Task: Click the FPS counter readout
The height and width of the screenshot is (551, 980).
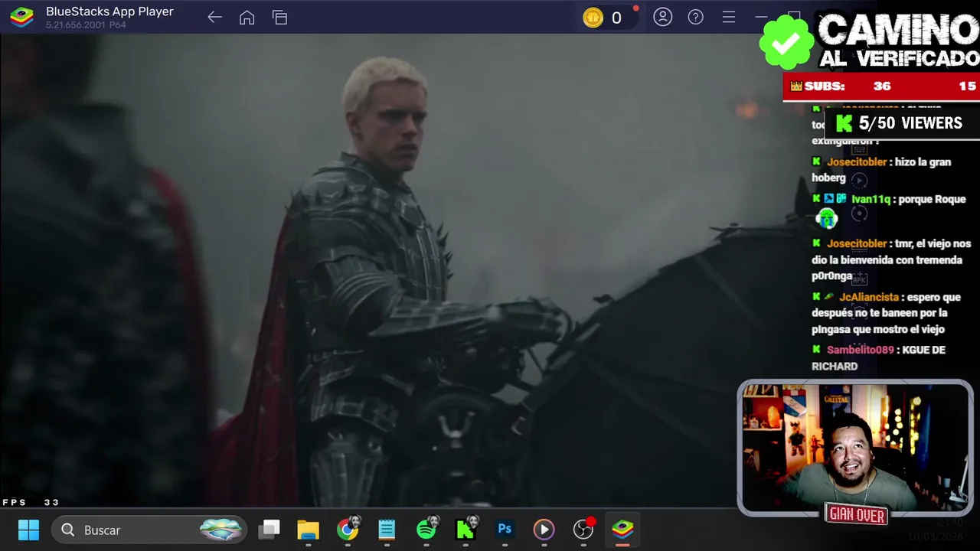Action: [x=31, y=502]
